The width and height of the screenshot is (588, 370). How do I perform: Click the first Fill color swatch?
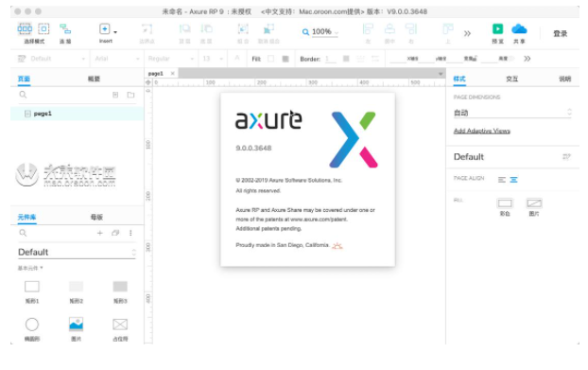point(270,59)
